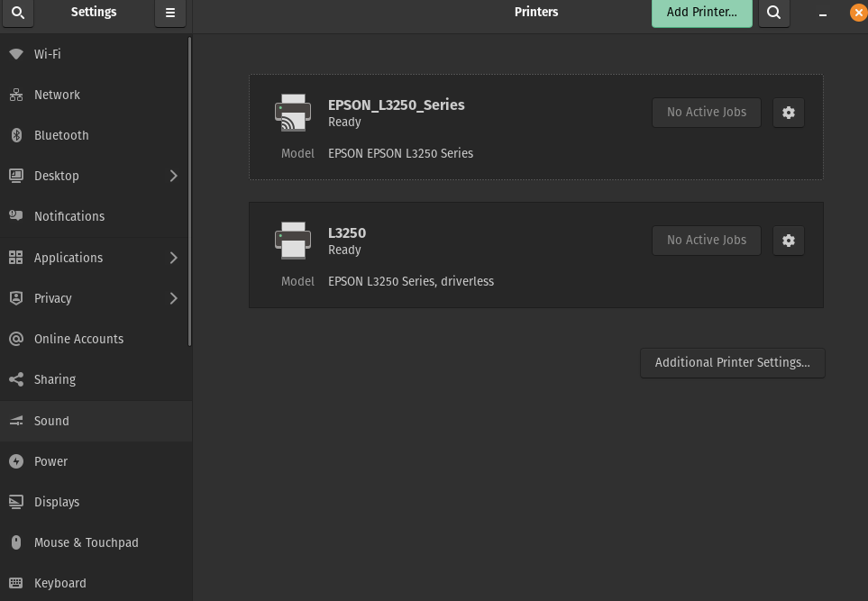Open Additional Printer Settings...
Image resolution: width=868 pixels, height=601 pixels.
(733, 362)
